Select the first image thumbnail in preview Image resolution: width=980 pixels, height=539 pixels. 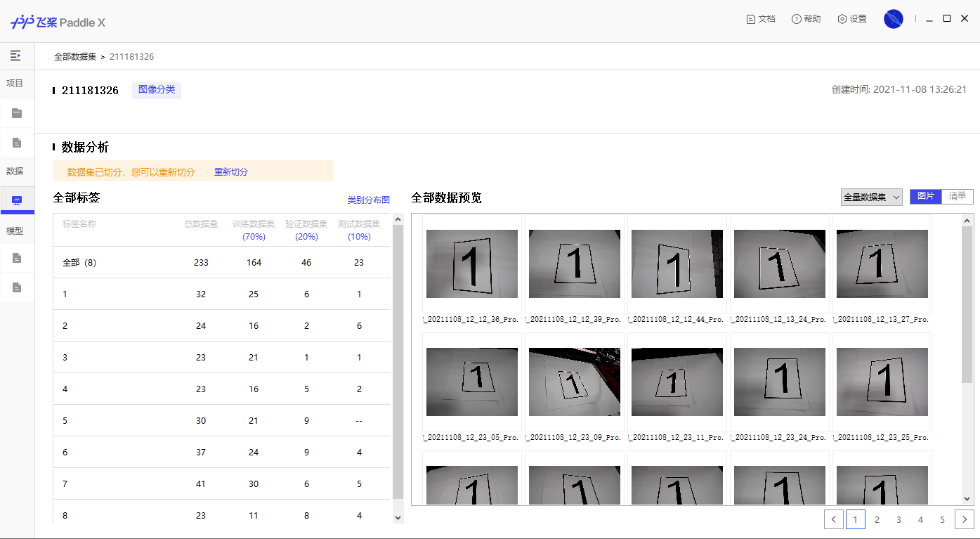(x=471, y=264)
